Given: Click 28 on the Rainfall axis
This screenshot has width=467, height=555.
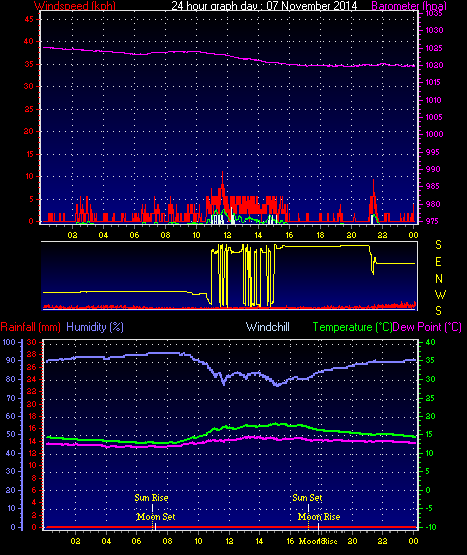Looking at the screenshot, I should point(32,355).
